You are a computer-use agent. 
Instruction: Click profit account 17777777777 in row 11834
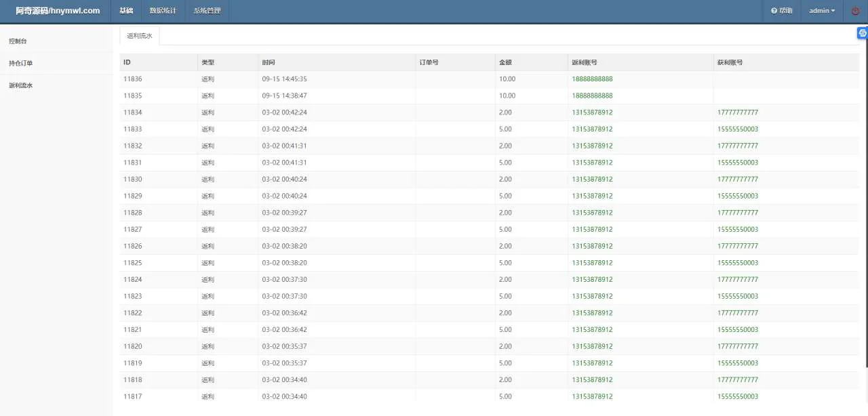pyautogui.click(x=737, y=112)
